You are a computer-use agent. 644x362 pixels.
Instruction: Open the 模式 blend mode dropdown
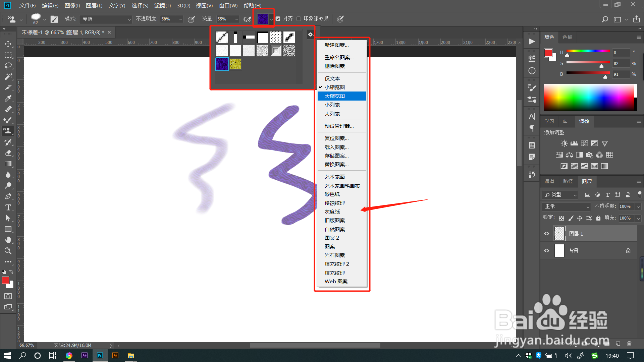click(x=106, y=19)
